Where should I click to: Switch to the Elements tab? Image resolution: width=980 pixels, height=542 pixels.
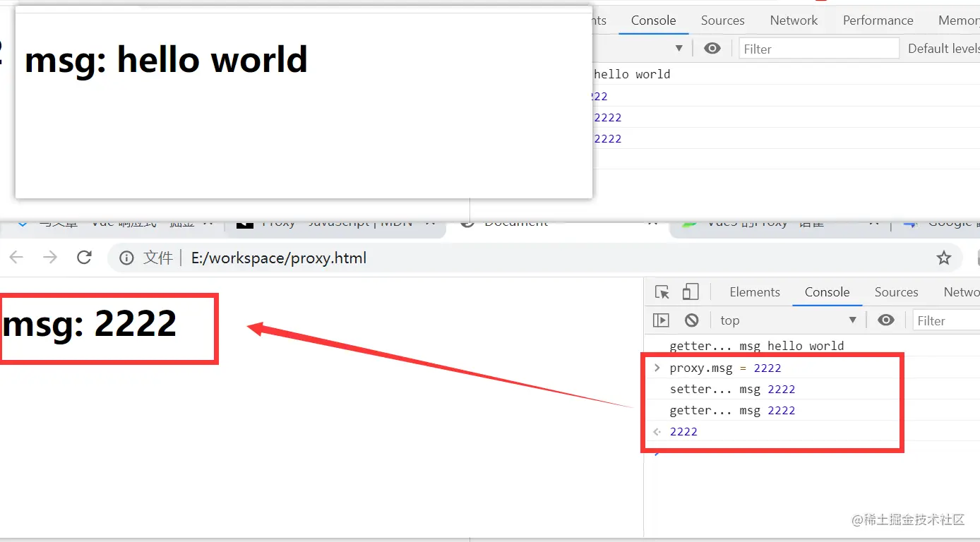point(755,292)
